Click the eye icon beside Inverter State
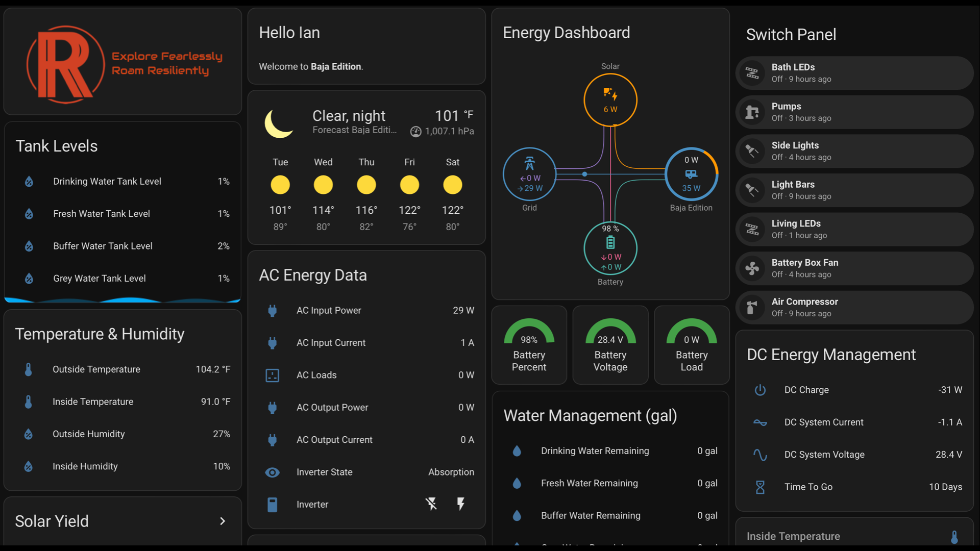Screen dimensions: 980x551 pos(273,472)
